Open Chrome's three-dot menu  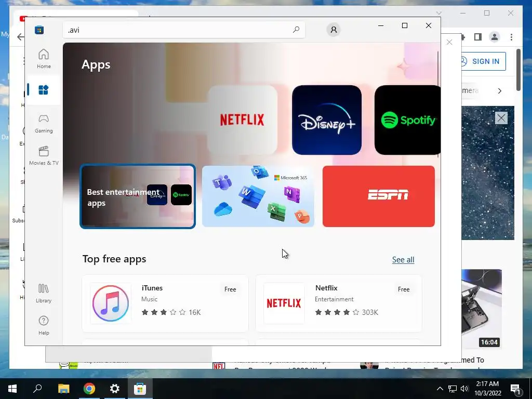point(511,37)
